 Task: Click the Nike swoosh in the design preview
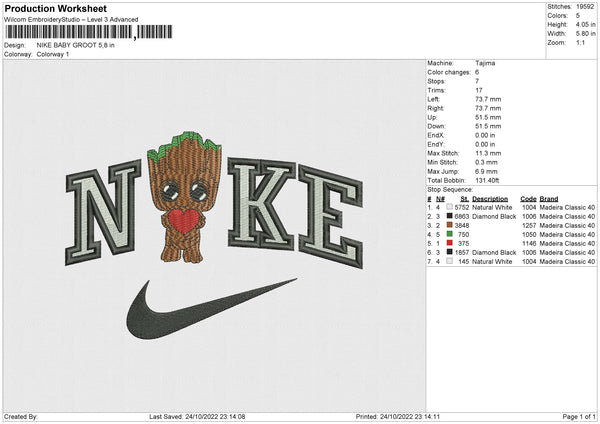point(212,309)
